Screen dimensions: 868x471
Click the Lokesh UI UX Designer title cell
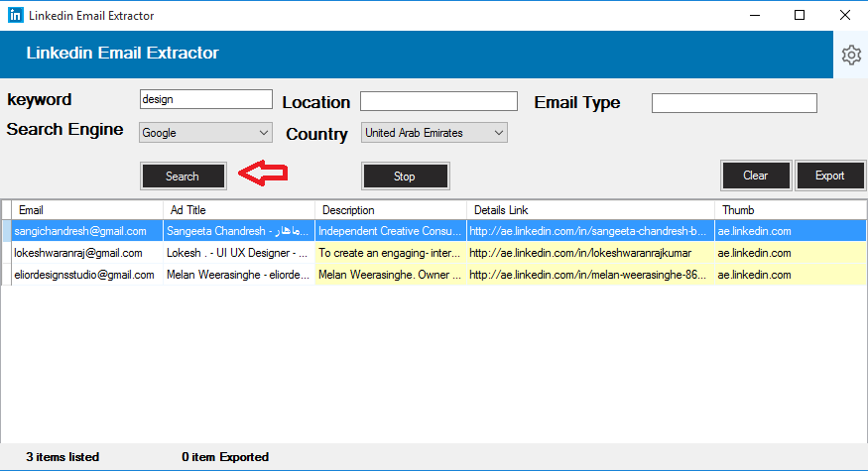click(x=239, y=253)
